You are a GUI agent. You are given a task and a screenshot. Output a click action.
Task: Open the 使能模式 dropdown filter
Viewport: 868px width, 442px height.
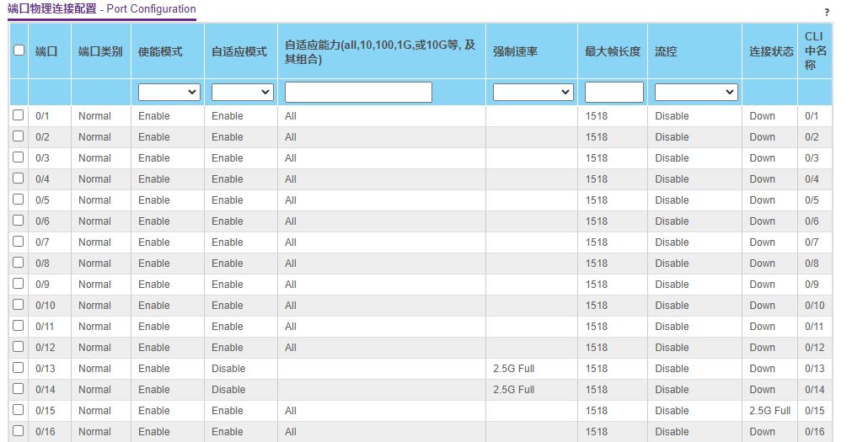169,92
